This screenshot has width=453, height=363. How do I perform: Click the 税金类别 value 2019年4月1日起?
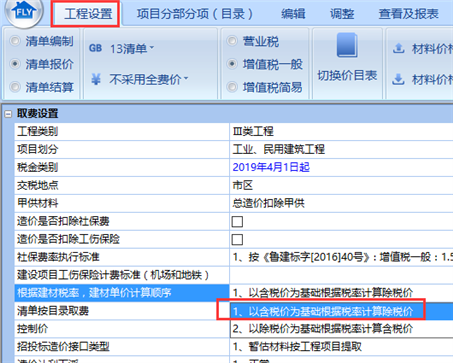271,167
